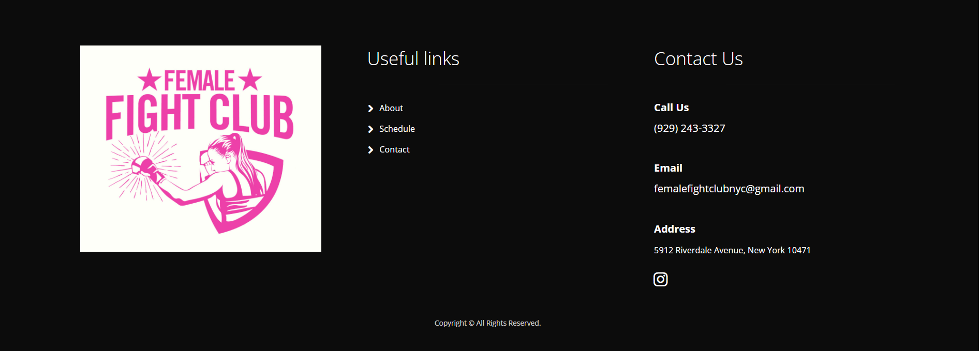
Task: Click the femalefightclubnyc@gmail.com email address
Action: pos(729,189)
